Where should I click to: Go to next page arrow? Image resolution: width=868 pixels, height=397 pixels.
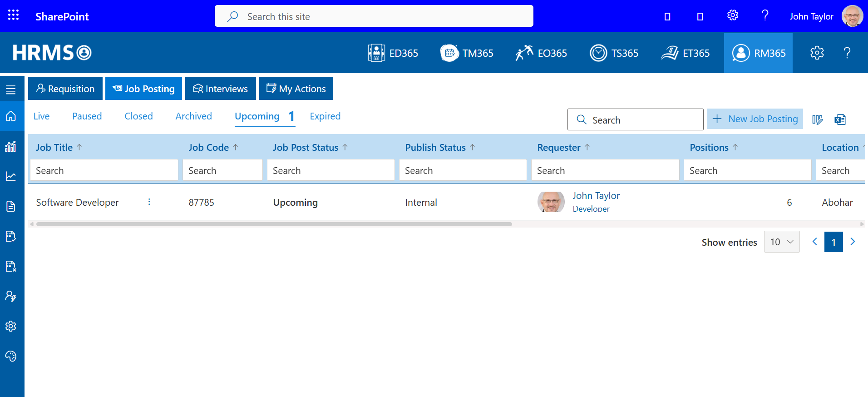tap(853, 242)
